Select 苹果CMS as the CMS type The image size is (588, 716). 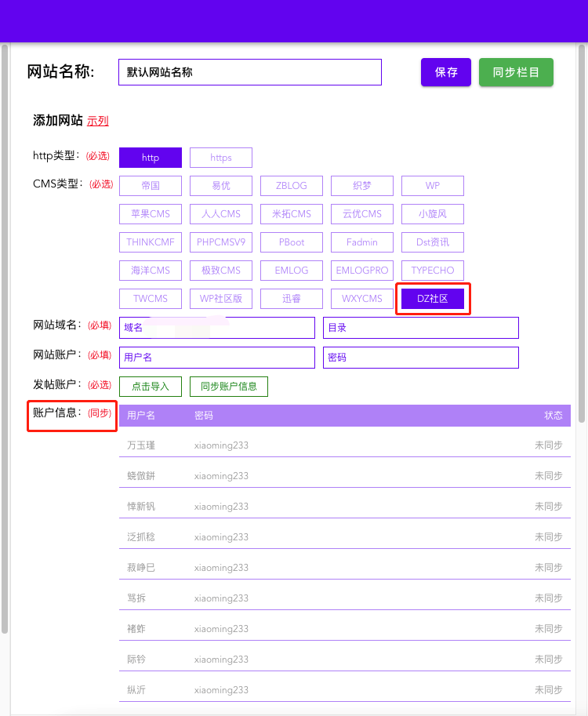(x=151, y=214)
